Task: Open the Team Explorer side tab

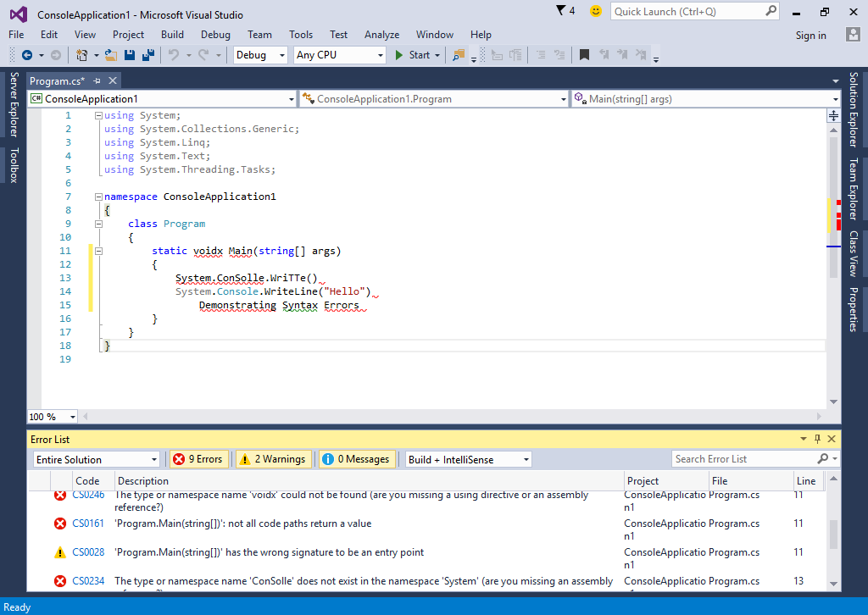Action: [x=853, y=189]
